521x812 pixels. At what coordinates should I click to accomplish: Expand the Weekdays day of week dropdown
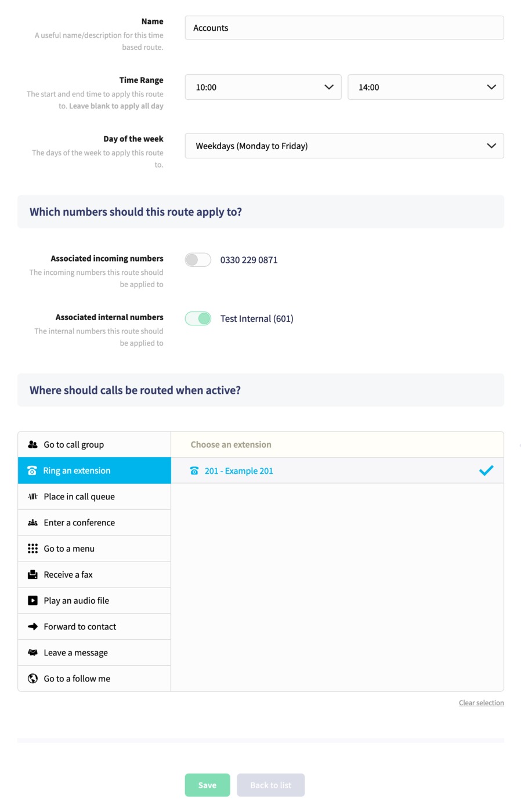coord(344,146)
